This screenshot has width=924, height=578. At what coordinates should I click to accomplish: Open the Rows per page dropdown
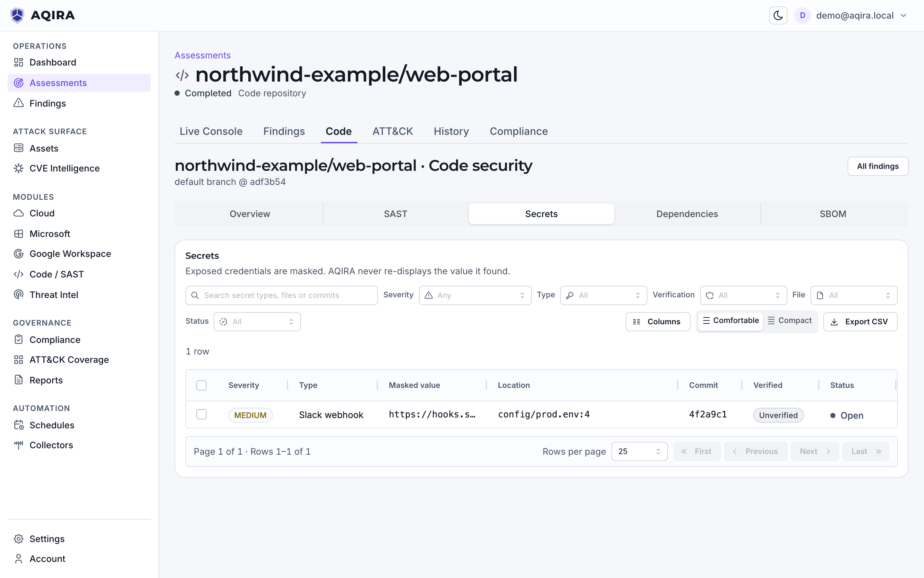pyautogui.click(x=639, y=451)
